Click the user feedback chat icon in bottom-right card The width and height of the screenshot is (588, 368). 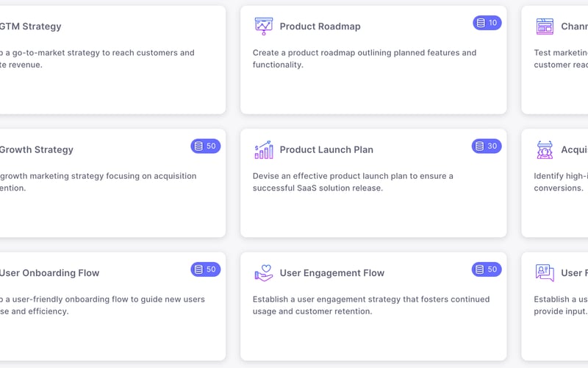(545, 273)
